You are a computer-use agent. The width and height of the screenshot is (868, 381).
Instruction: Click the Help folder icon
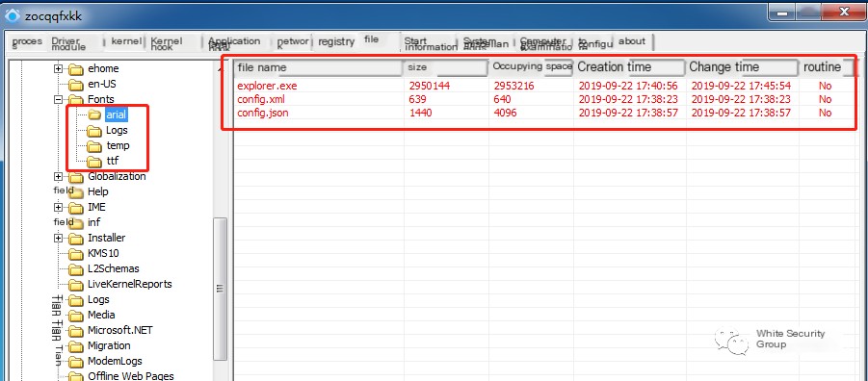click(75, 191)
